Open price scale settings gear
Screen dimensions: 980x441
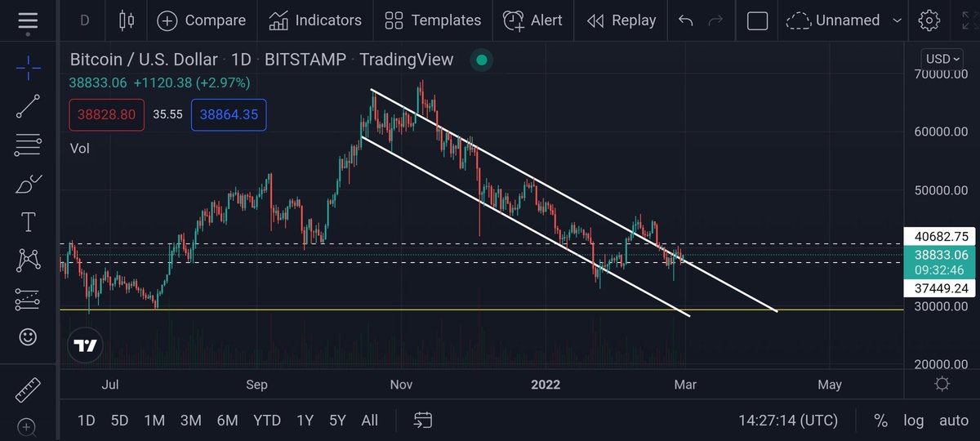[941, 385]
